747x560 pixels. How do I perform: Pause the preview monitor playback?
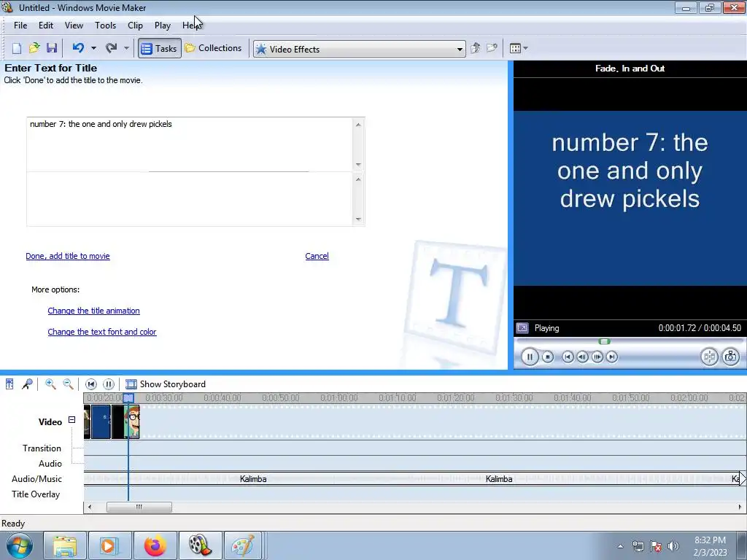530,357
